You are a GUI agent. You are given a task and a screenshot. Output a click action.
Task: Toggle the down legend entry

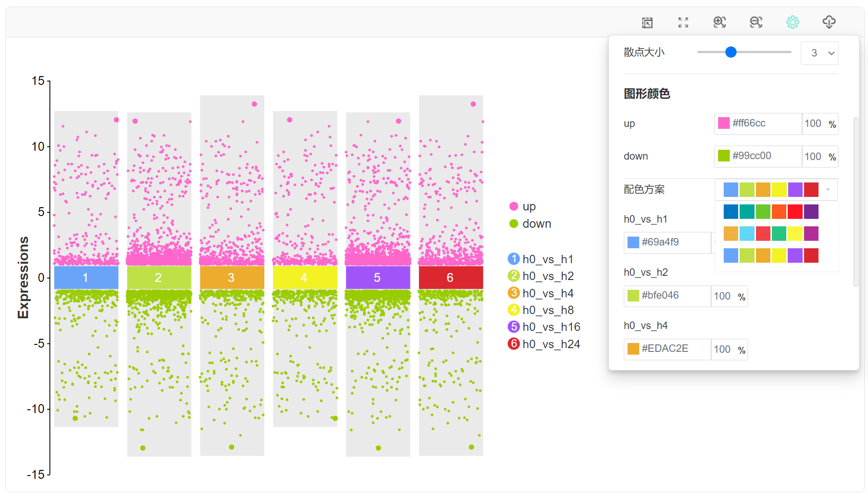tap(530, 224)
